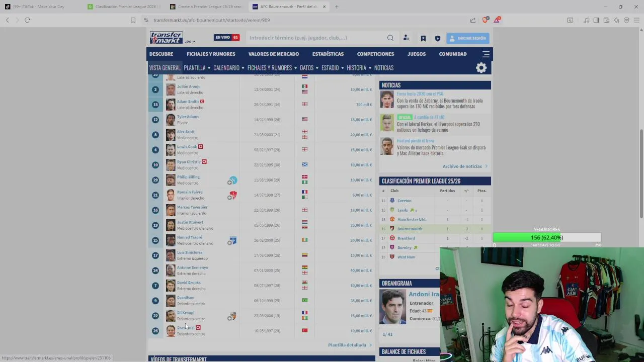644x362 pixels.
Task: Click in the search term input field
Action: pyautogui.click(x=316, y=38)
